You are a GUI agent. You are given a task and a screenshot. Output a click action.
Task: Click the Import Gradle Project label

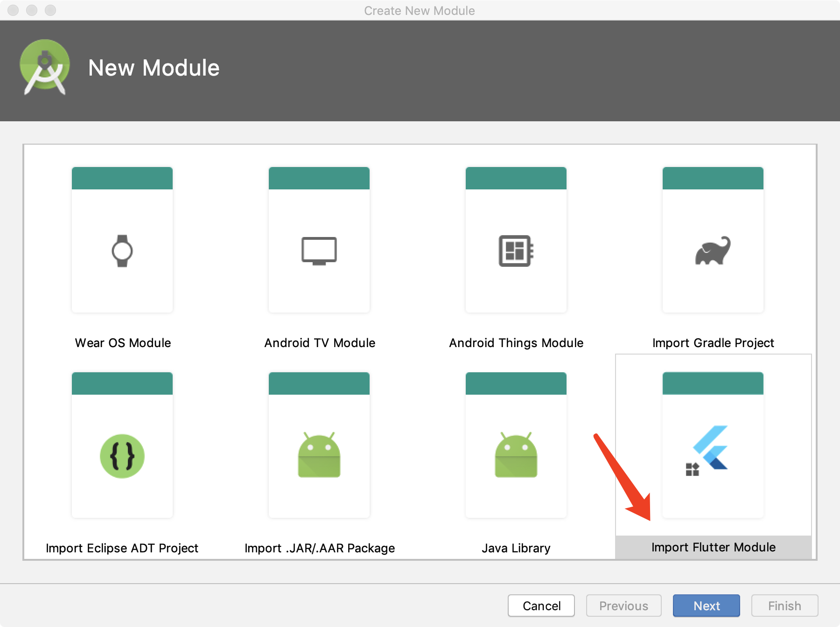click(x=713, y=343)
